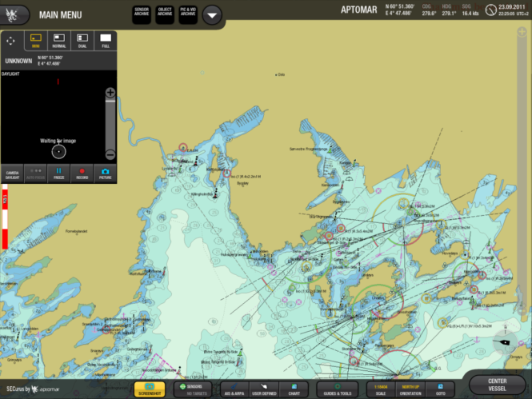Click the date 23.09.2011 readout

tap(512, 6)
